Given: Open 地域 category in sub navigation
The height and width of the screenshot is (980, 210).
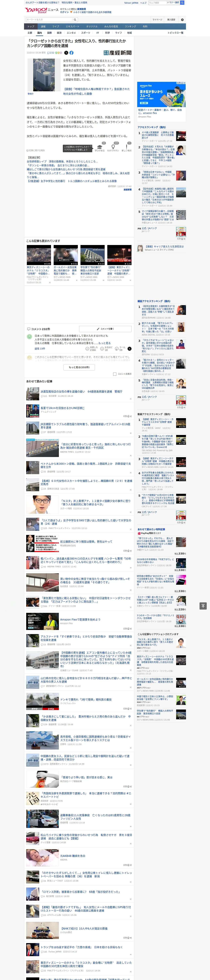Looking at the screenshot, I should (129, 33).
